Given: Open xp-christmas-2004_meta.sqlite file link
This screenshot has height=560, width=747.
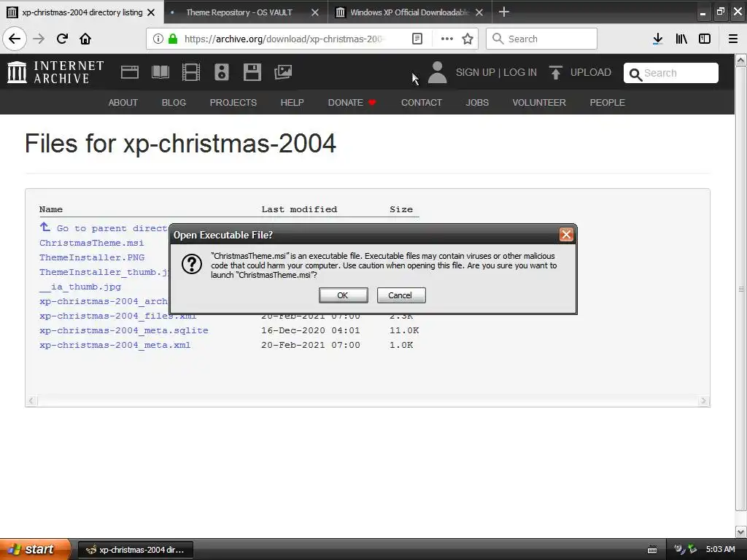Looking at the screenshot, I should pos(124,330).
